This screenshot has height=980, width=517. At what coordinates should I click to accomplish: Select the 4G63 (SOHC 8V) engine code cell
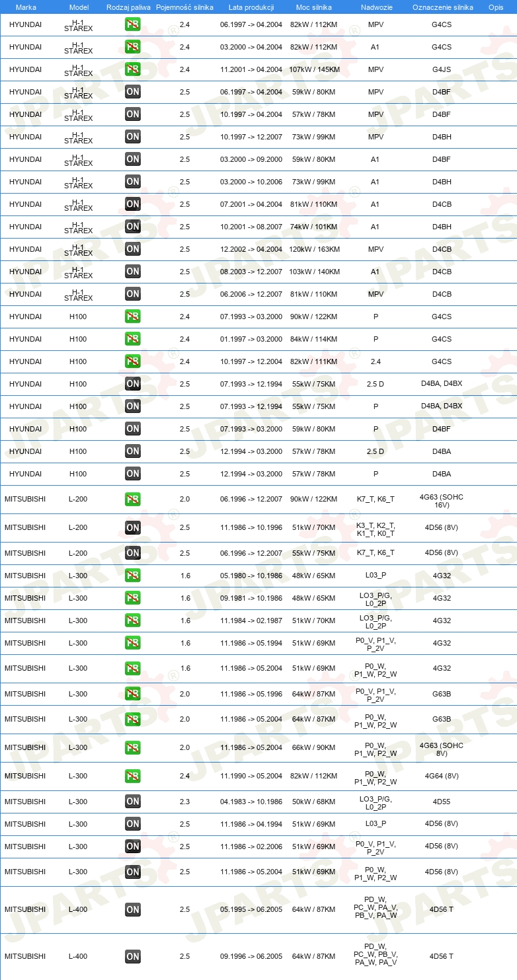pos(442,748)
